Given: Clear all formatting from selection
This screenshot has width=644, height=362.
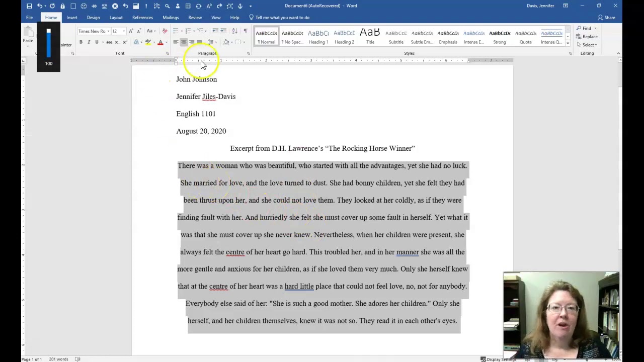Looking at the screenshot, I should click(x=165, y=31).
